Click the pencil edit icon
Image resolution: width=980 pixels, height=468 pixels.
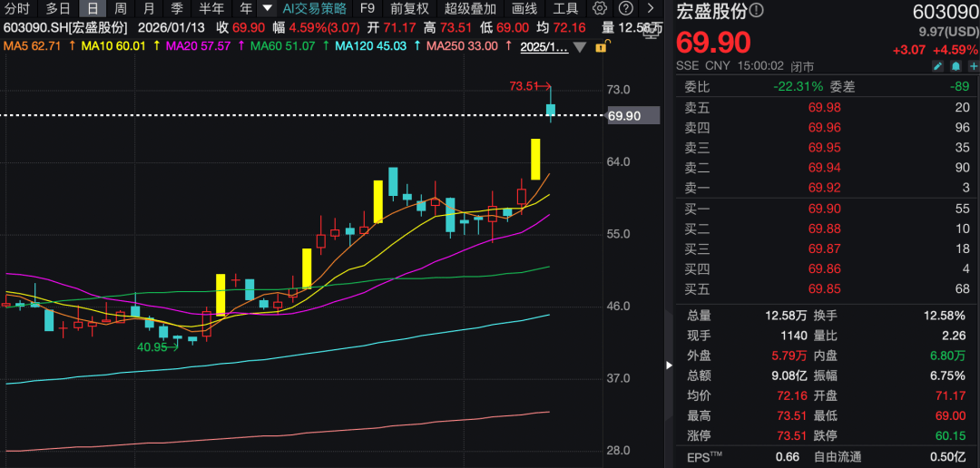(x=937, y=66)
